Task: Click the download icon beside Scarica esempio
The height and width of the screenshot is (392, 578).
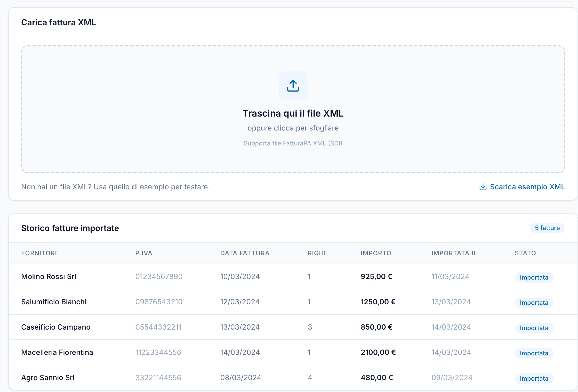Action: (483, 187)
